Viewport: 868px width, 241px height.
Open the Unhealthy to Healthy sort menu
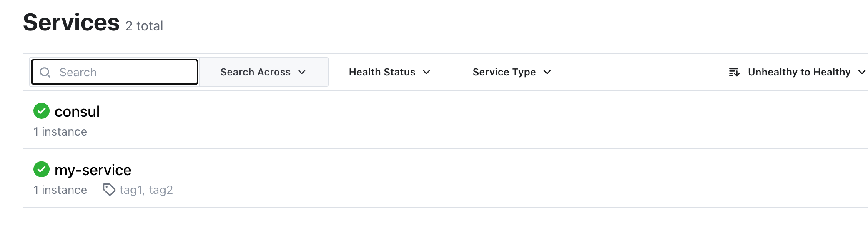(x=797, y=72)
